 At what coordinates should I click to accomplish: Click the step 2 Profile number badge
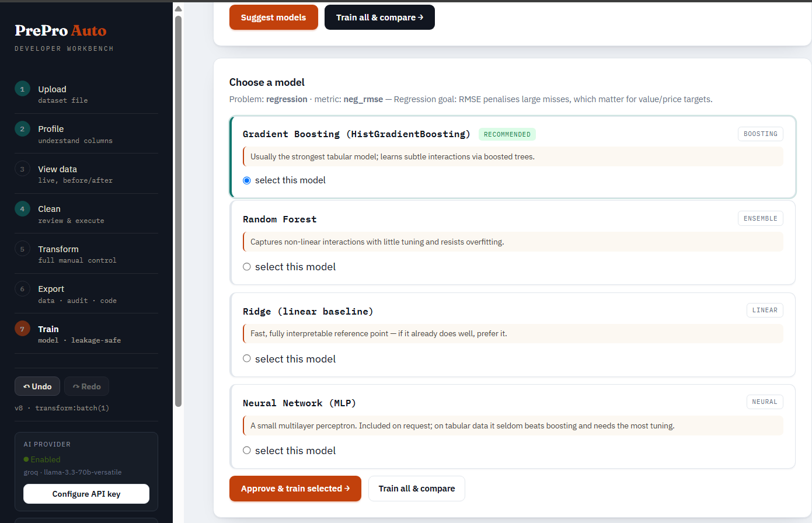22,129
